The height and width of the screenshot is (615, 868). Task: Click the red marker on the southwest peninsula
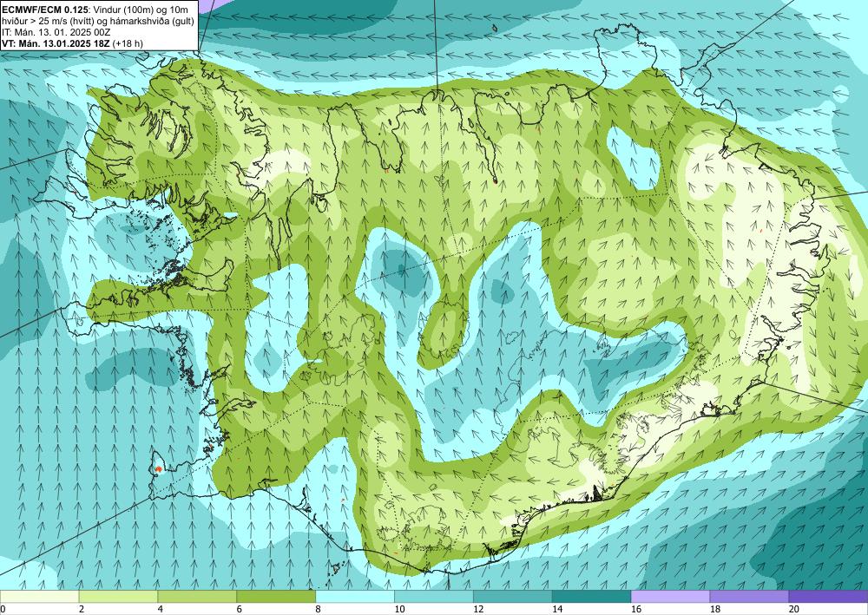pyautogui.click(x=159, y=469)
